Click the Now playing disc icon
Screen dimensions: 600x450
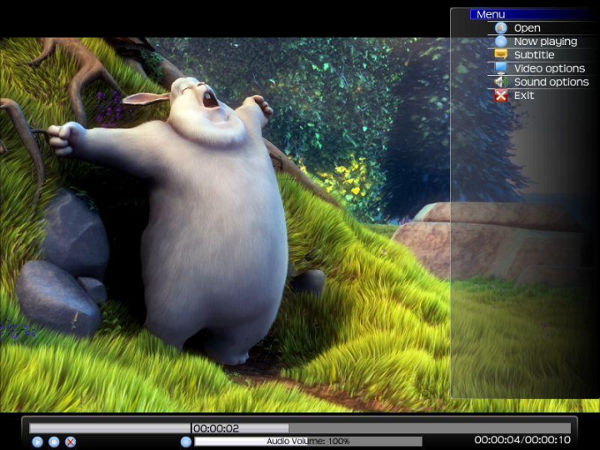click(x=501, y=41)
